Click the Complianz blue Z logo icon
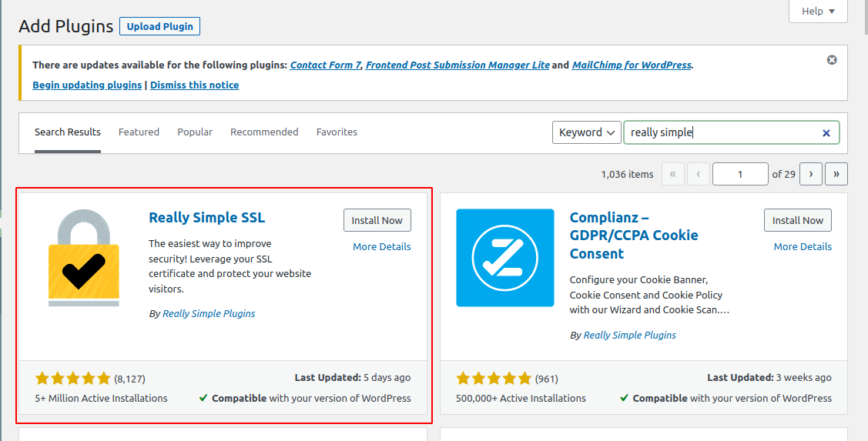 [505, 258]
